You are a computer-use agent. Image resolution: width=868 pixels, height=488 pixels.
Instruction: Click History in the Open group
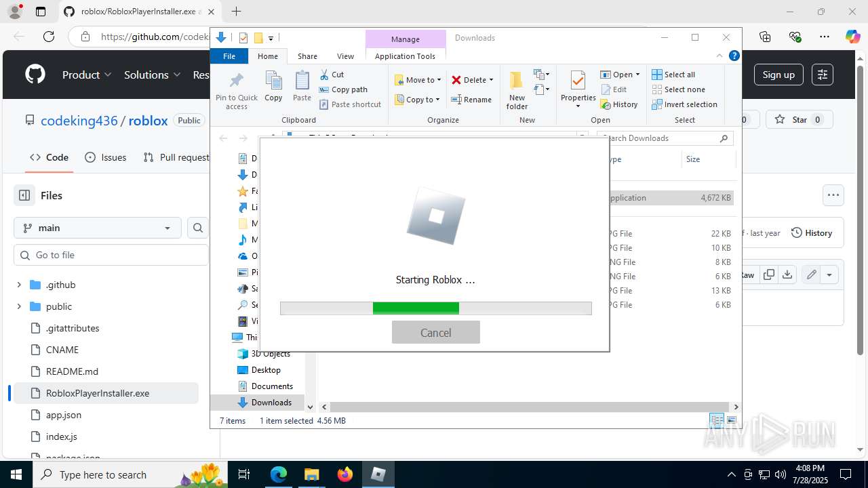pyautogui.click(x=619, y=104)
